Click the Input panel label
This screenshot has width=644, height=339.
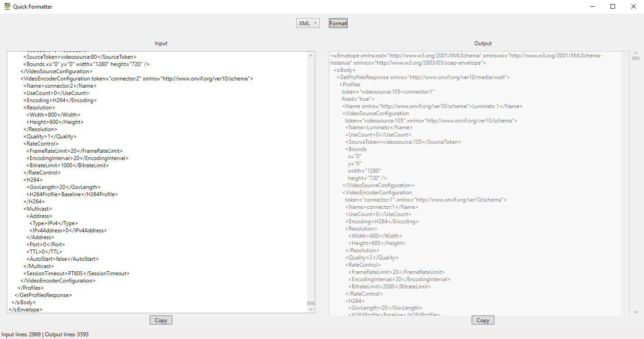pos(161,43)
